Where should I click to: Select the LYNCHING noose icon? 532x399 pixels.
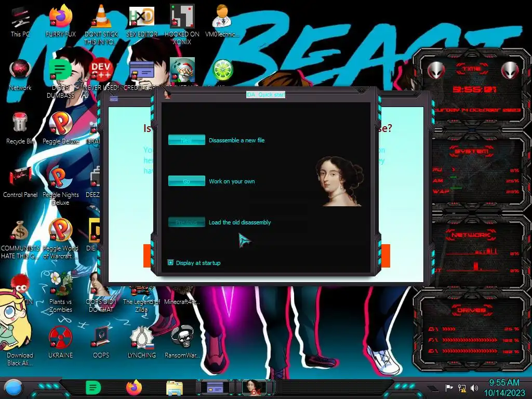click(142, 343)
